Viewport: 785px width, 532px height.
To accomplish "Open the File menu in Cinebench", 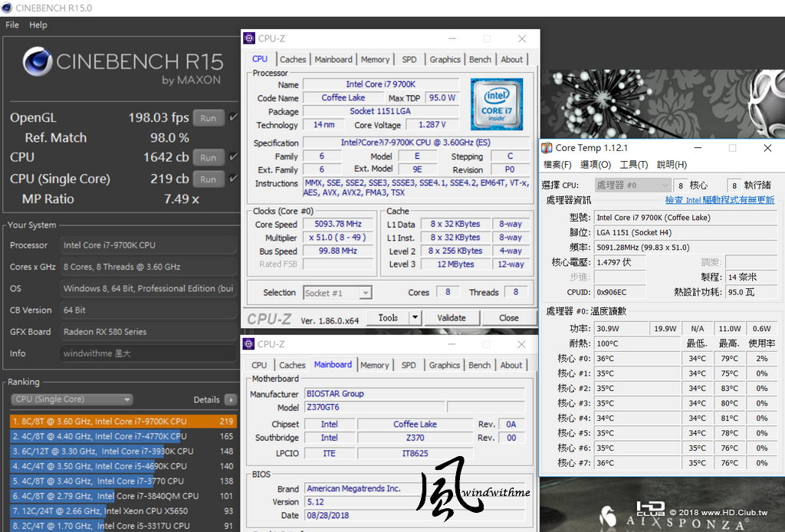I will click(x=12, y=25).
